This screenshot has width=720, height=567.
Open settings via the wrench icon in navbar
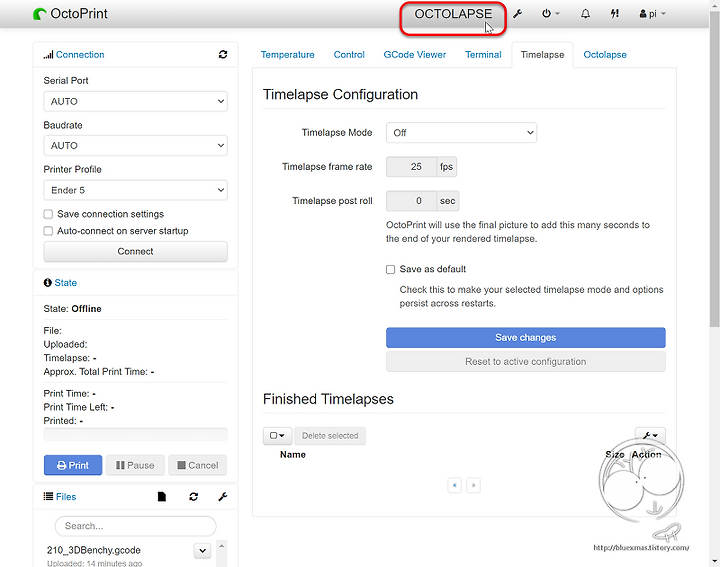[x=518, y=14]
